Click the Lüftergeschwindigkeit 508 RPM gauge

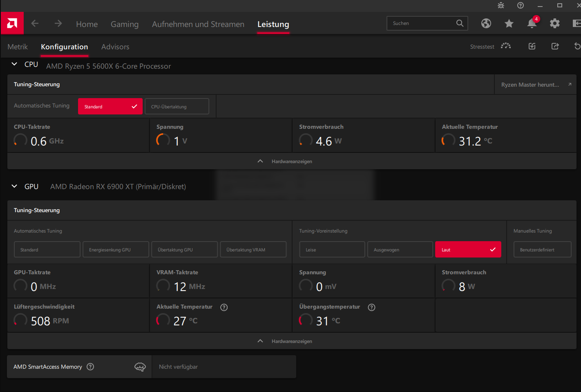coord(20,320)
